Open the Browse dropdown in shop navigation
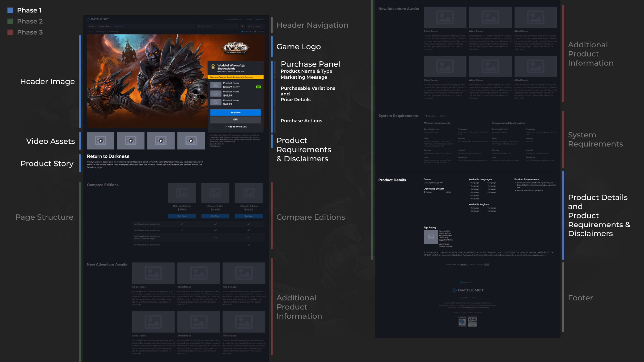Screen dimensions: 644x362 pos(92,26)
